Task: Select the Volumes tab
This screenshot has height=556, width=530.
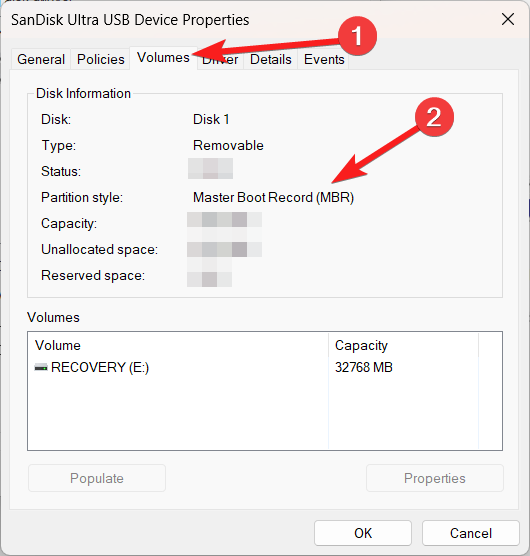Action: pyautogui.click(x=163, y=58)
